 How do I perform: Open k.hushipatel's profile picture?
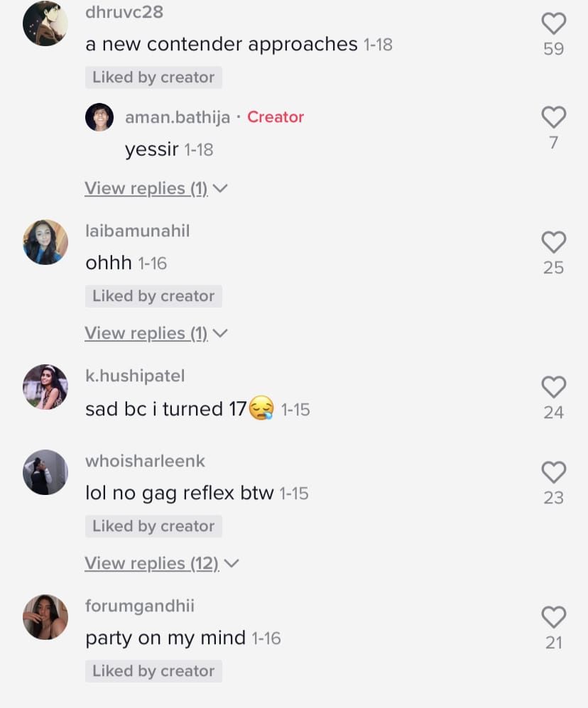(x=45, y=387)
